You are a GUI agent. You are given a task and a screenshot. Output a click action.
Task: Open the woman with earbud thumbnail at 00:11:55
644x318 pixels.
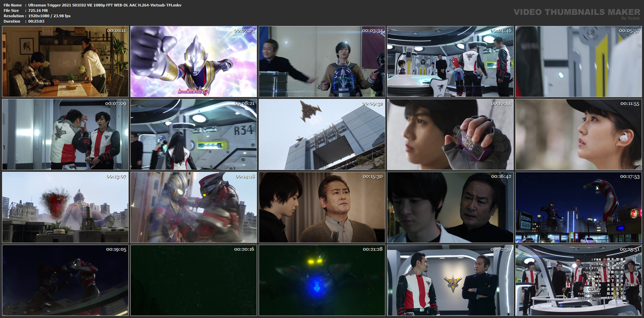(579, 134)
